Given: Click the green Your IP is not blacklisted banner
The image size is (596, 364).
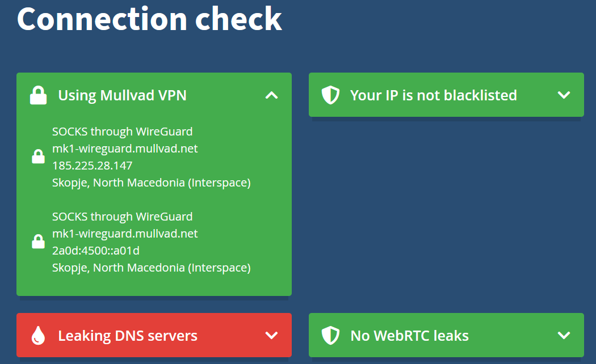Looking at the screenshot, I should (446, 95).
